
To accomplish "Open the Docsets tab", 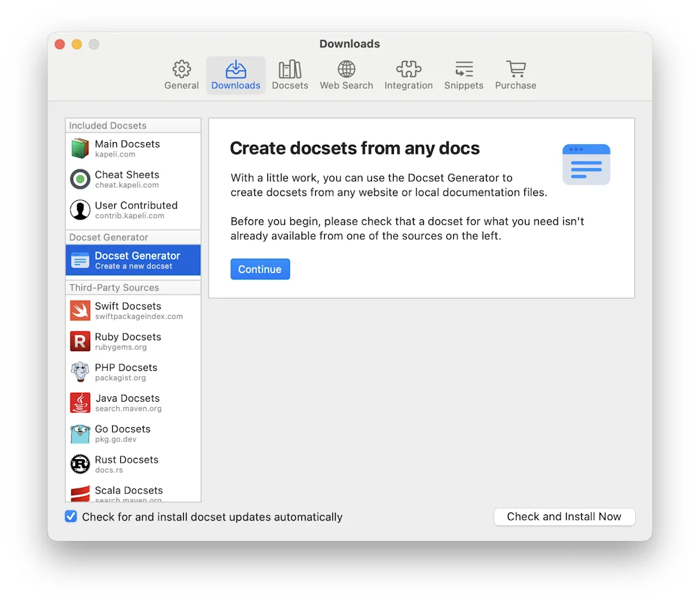I will 290,75.
